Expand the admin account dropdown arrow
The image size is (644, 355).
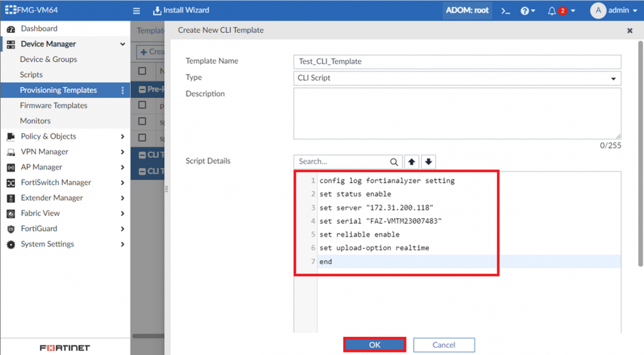click(635, 11)
